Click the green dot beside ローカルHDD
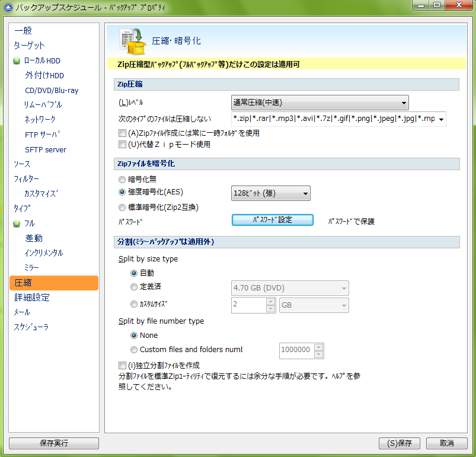476x457 pixels. pyautogui.click(x=17, y=61)
